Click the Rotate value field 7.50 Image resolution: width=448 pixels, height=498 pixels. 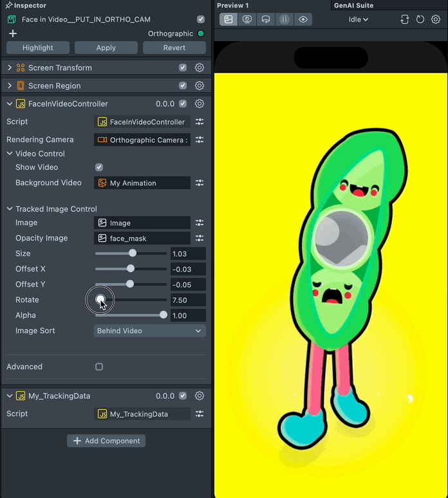pos(188,300)
